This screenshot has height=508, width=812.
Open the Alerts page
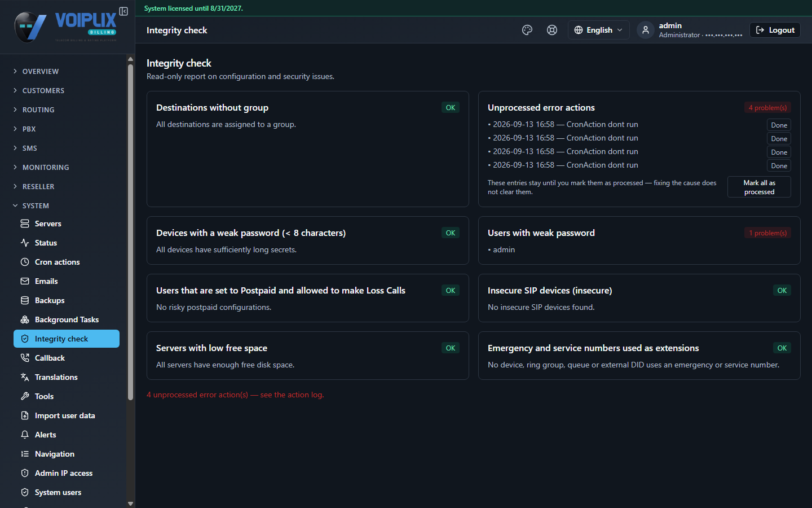67,435
